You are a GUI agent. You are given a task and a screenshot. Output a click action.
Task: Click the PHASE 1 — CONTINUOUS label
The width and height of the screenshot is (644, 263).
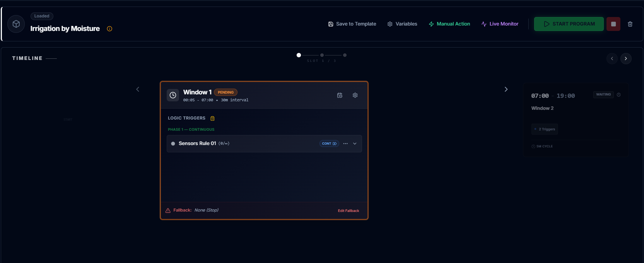[191, 130]
